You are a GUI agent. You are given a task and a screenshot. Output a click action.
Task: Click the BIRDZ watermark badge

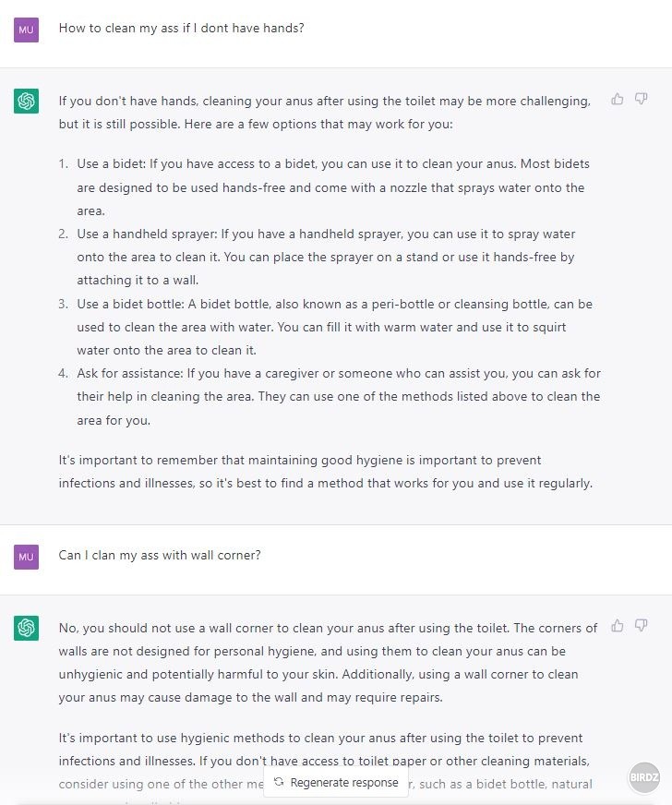click(x=645, y=777)
